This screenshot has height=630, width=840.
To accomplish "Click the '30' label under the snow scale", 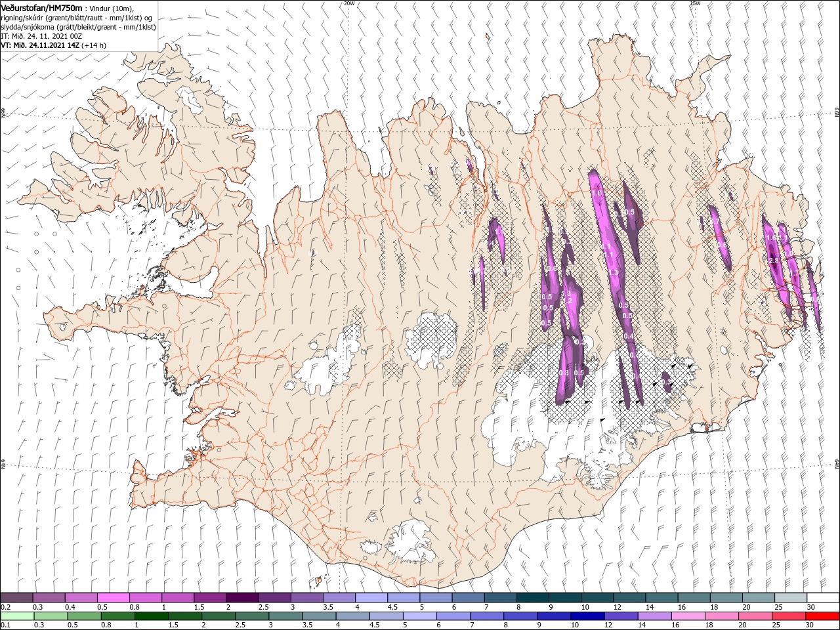I will click(x=810, y=607).
